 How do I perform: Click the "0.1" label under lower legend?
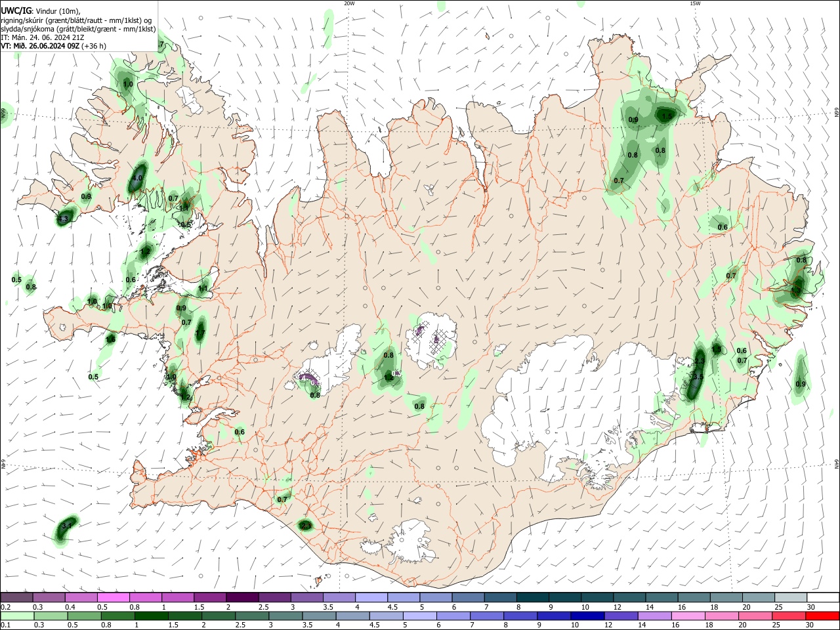[x=5, y=625]
